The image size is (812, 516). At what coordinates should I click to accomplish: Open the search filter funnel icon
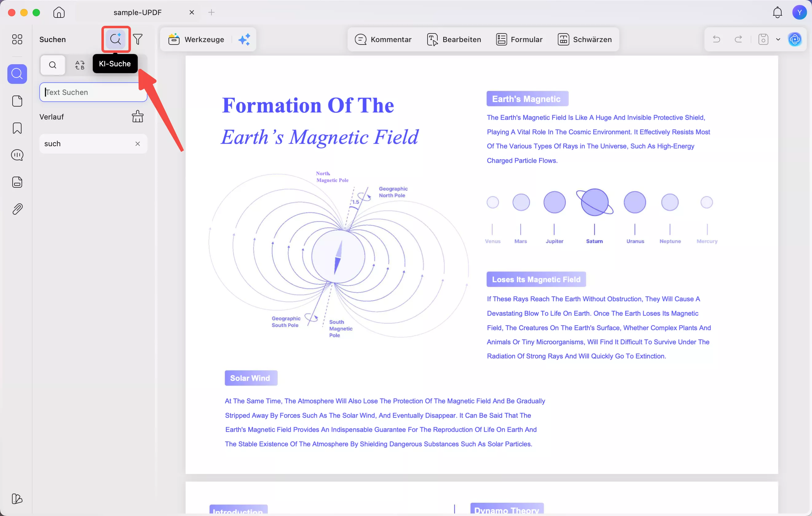138,39
